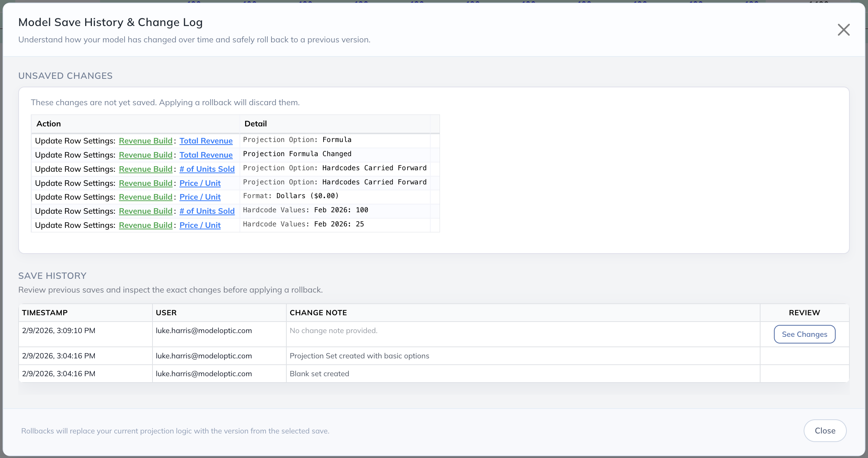The width and height of the screenshot is (868, 458).
Task: Click the Action column header
Action: (x=49, y=124)
